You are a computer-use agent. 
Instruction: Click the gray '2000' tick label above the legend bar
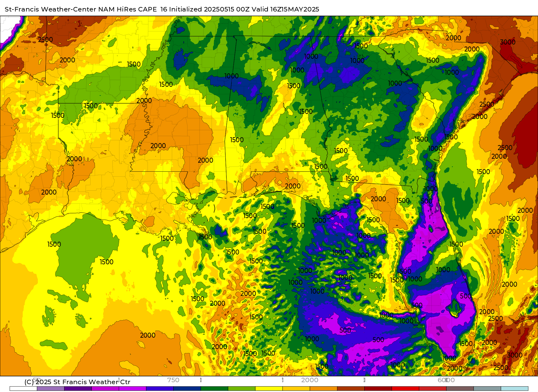(x=310, y=380)
